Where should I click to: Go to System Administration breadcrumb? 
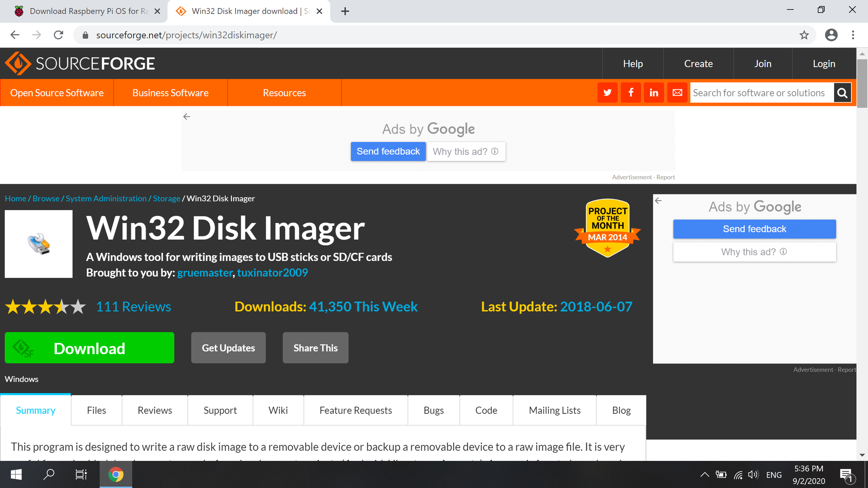coord(106,198)
